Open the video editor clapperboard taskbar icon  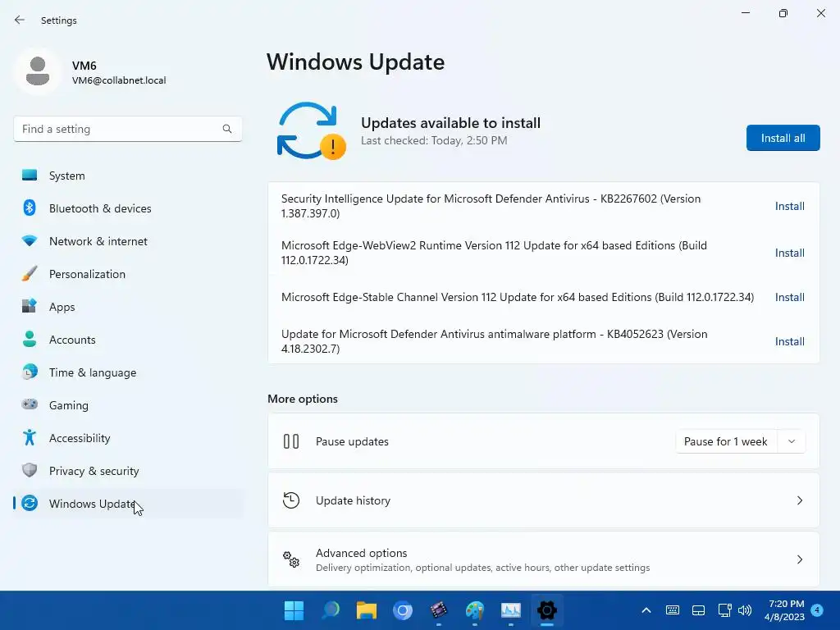pyautogui.click(x=439, y=610)
